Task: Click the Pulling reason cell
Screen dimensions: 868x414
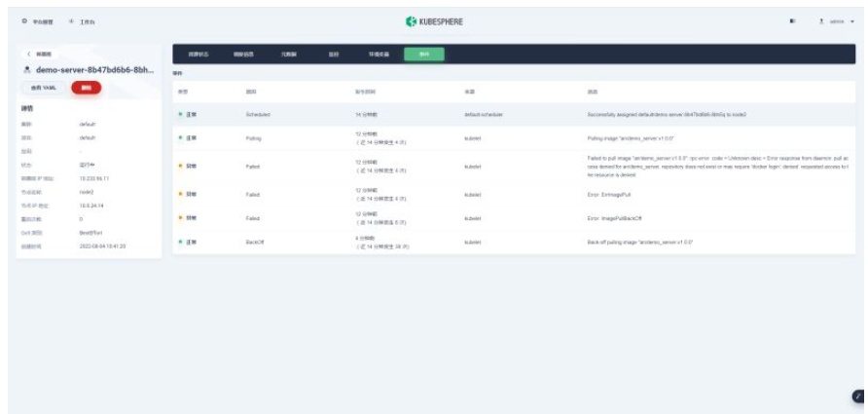Action: click(x=254, y=138)
